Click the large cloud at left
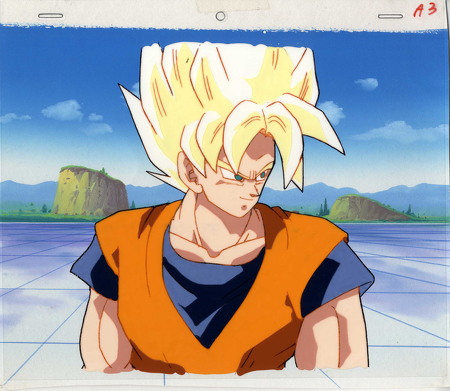This screenshot has height=391, width=450. click(x=62, y=110)
